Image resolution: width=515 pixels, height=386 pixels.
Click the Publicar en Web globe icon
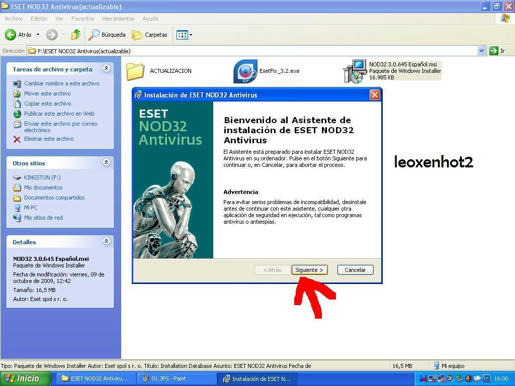pyautogui.click(x=17, y=114)
